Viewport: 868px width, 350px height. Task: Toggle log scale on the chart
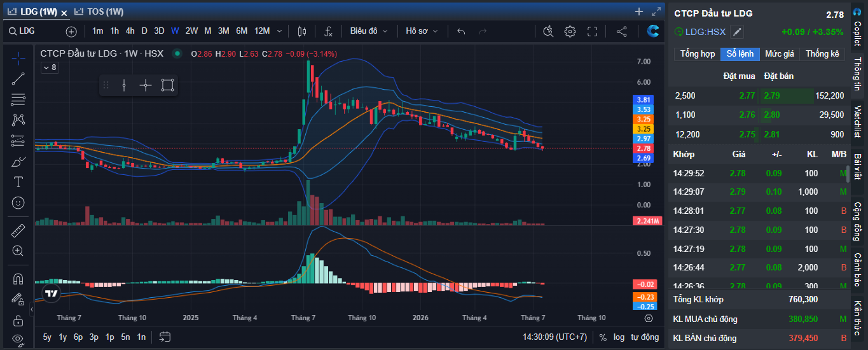point(619,337)
